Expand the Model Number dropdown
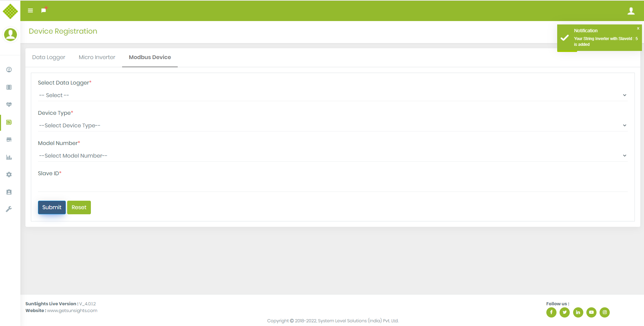This screenshot has height=326, width=644. 332,156
